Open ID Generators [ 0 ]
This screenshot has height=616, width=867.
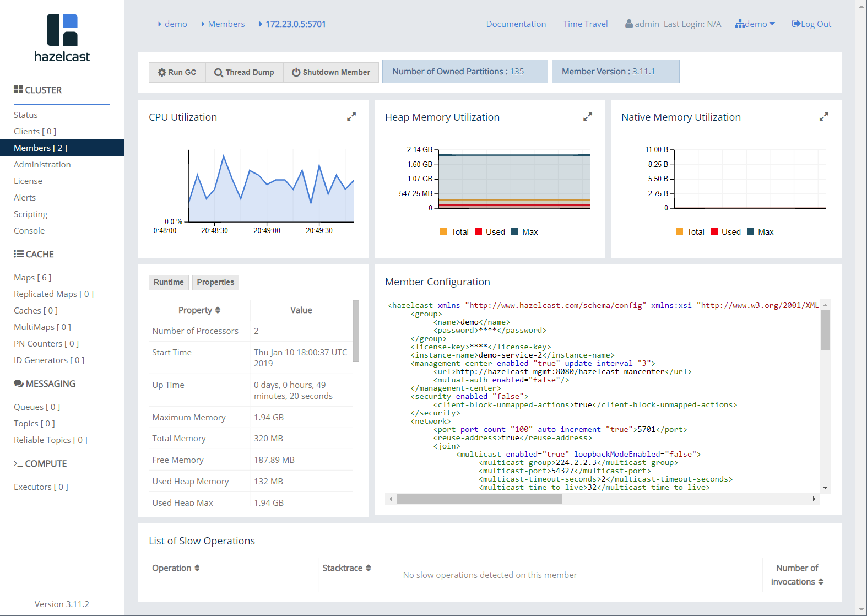49,360
